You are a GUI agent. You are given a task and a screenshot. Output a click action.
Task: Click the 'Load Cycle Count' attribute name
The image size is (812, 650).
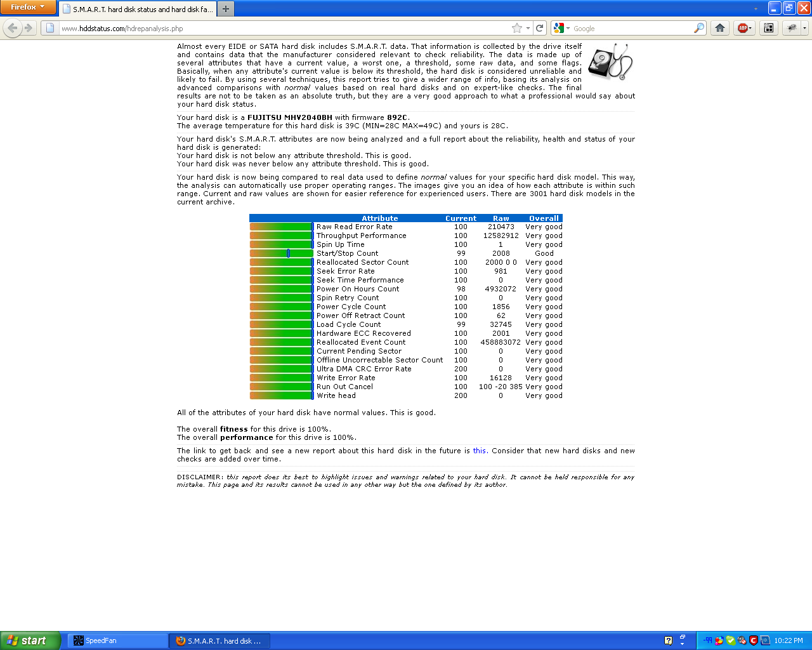tap(349, 324)
